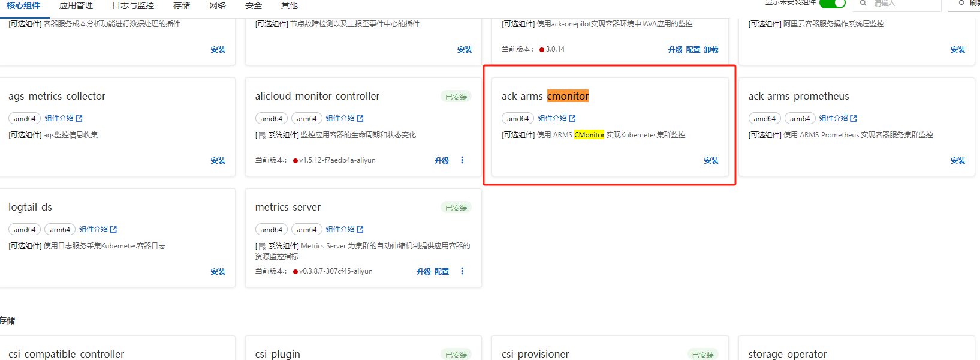
Task: Click red version status dot beside 3.0.14
Action: [542, 50]
